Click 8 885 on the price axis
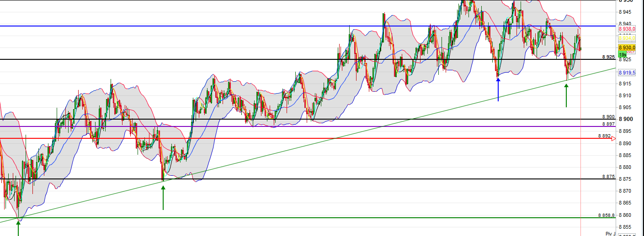This screenshot has height=236, width=644. coord(626,155)
